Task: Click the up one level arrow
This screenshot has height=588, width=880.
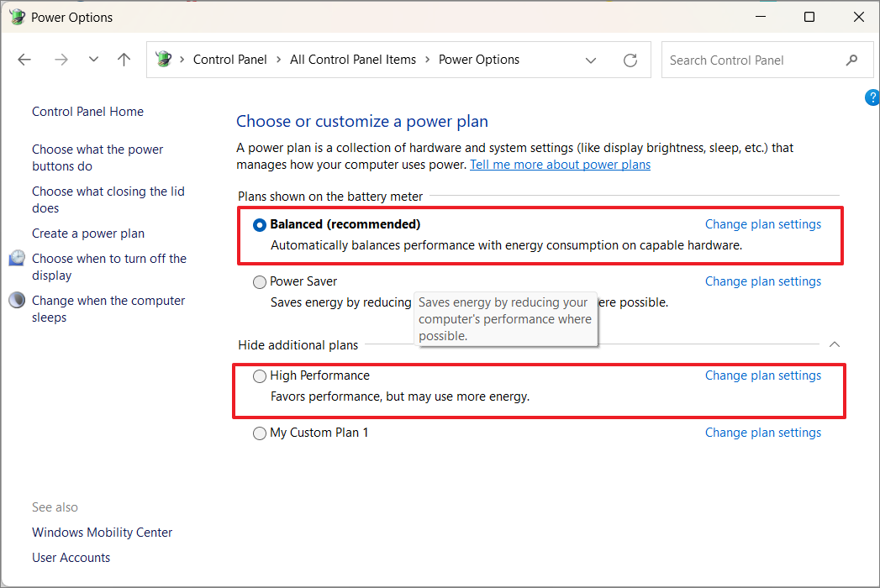Action: 123,59
